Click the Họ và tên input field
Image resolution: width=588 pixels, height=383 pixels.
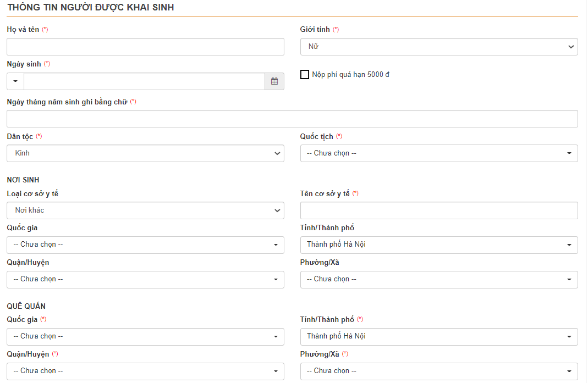145,47
